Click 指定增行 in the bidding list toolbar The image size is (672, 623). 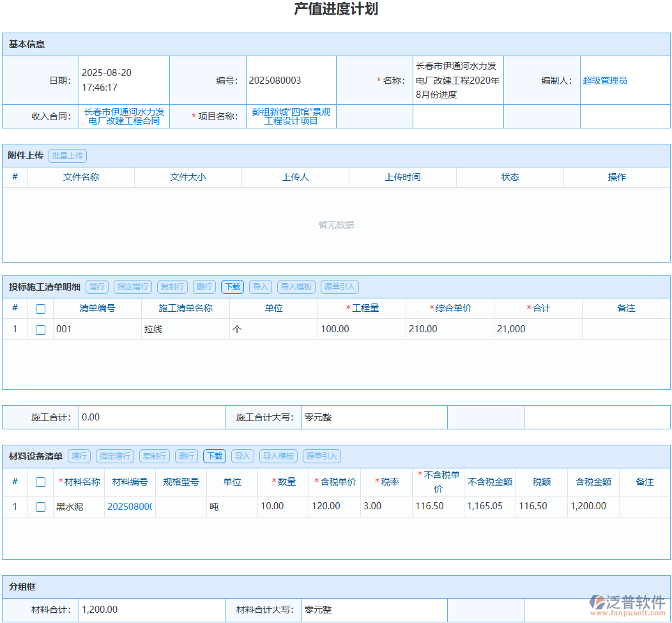132,286
